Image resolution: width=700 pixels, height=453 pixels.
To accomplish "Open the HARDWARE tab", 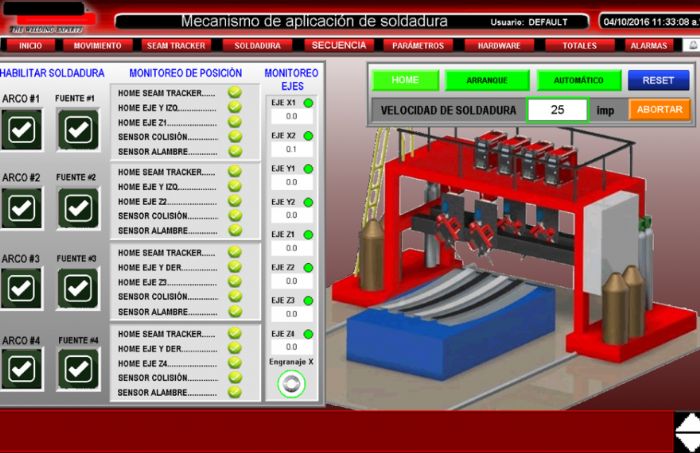I will (499, 46).
